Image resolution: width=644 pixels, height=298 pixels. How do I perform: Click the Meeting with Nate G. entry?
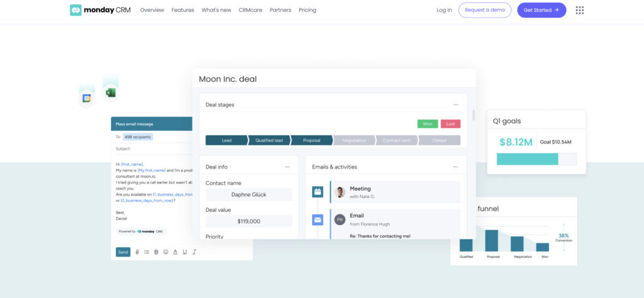click(395, 192)
